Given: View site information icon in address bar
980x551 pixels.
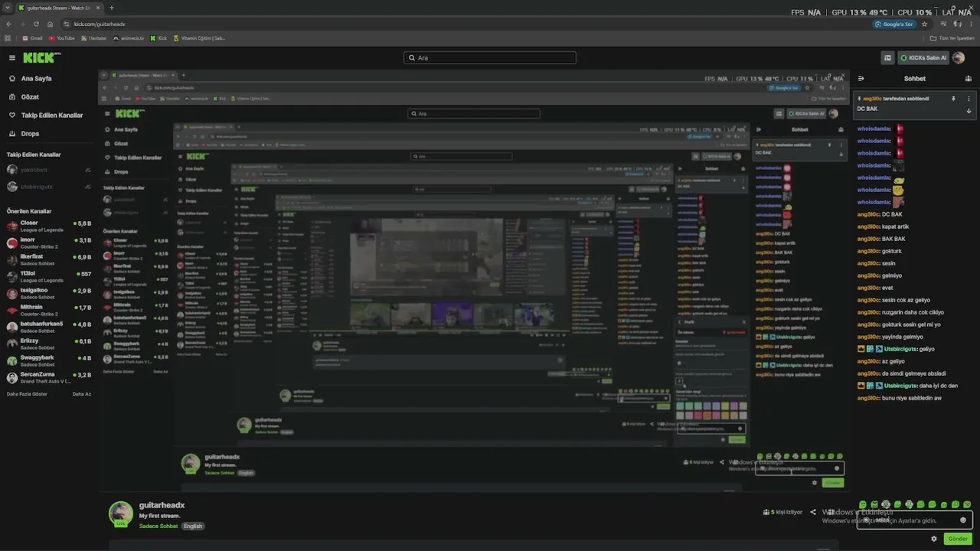Looking at the screenshot, I should point(67,24).
